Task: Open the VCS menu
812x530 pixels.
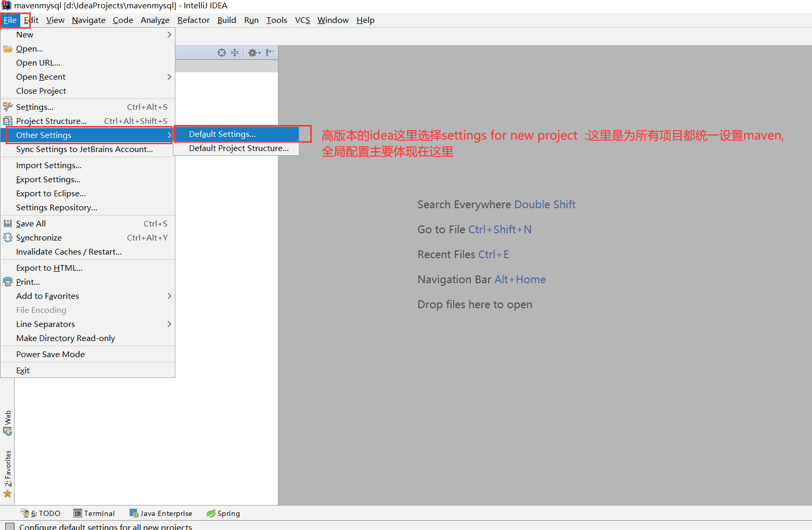Action: [302, 20]
